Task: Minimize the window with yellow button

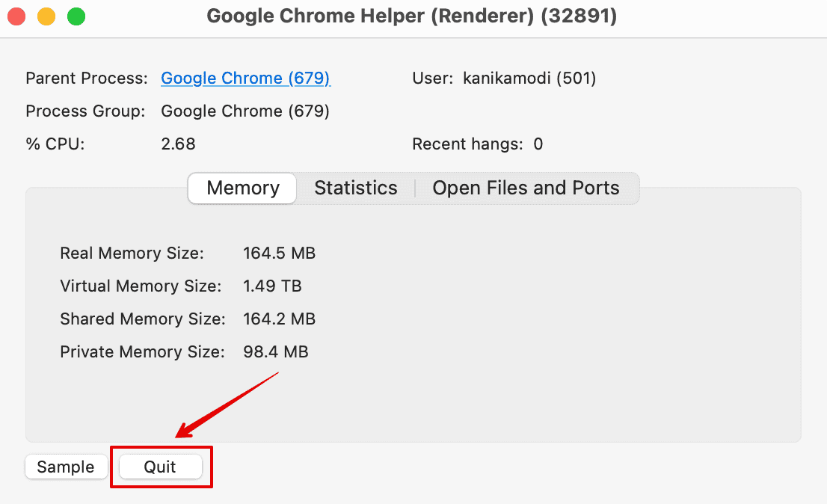Action: 46,16
